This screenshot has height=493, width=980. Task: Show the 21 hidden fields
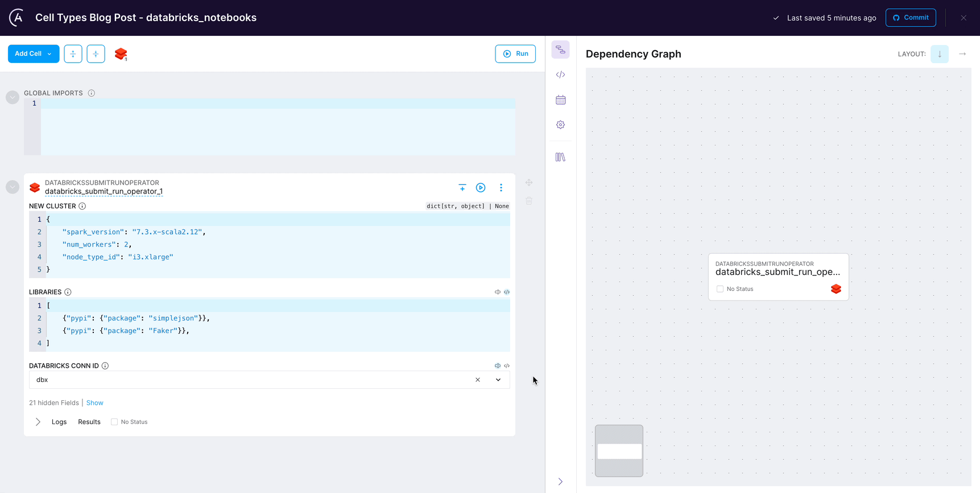pos(95,403)
